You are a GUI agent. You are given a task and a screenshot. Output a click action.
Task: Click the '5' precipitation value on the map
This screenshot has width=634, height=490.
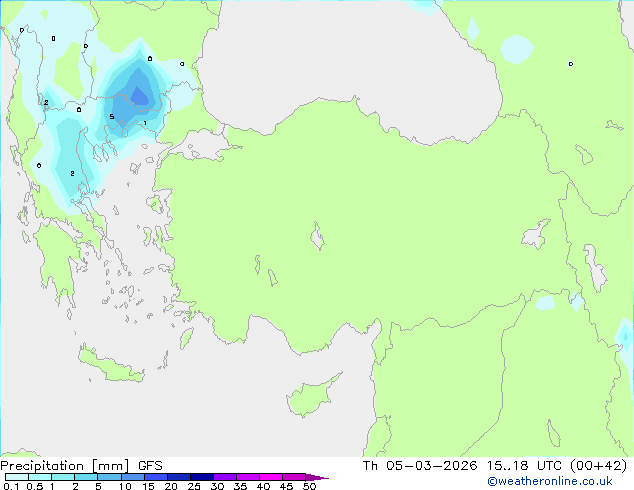coord(112,117)
